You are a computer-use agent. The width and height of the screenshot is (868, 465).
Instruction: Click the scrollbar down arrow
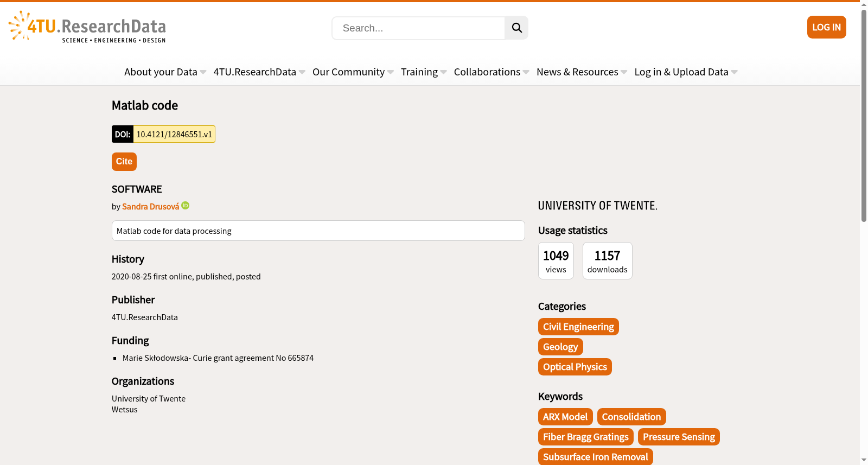pyautogui.click(x=864, y=460)
